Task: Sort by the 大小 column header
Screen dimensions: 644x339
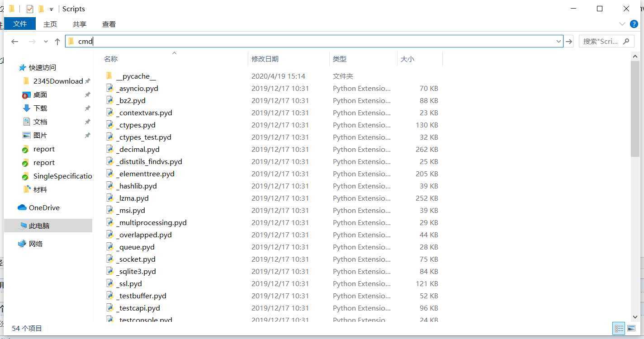Action: 407,59
